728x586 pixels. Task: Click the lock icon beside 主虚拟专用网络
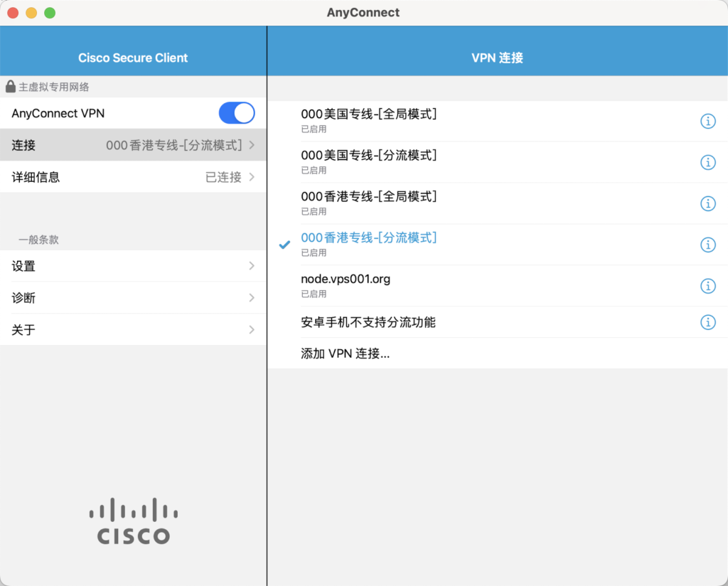pyautogui.click(x=10, y=86)
